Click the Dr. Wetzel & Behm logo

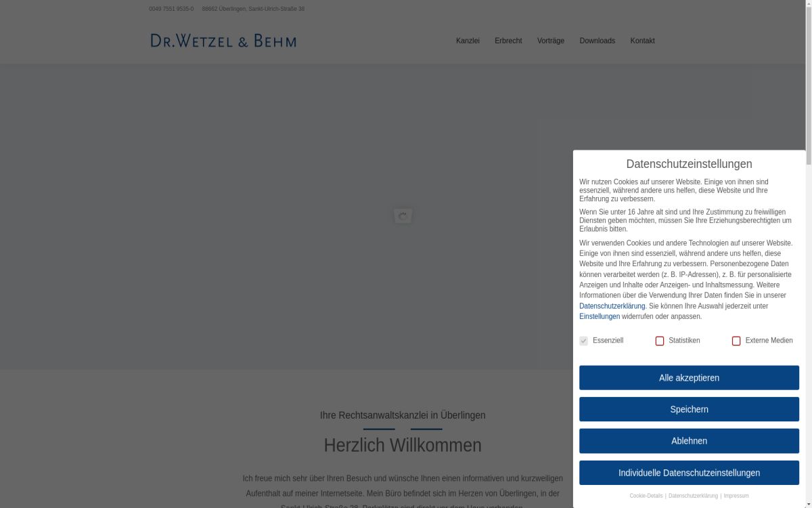pos(223,41)
